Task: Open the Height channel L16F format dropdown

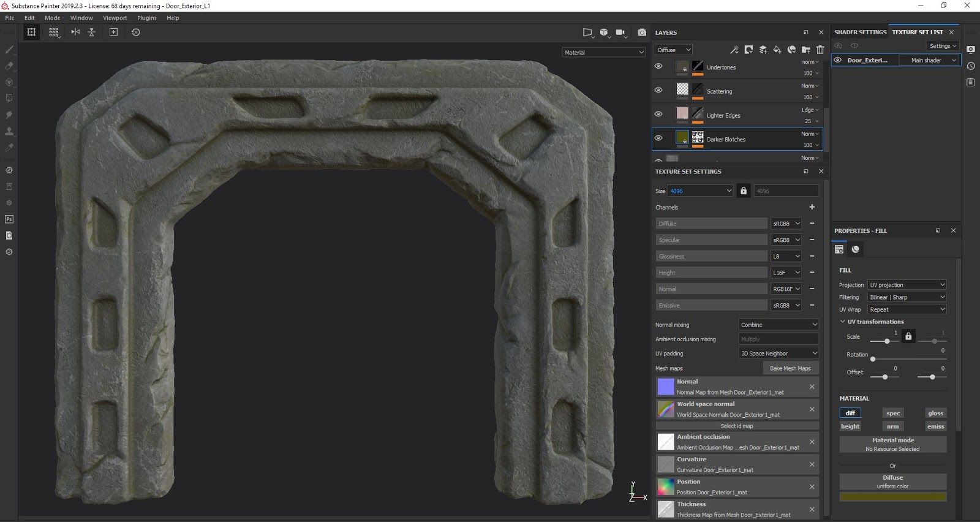Action: pos(786,273)
